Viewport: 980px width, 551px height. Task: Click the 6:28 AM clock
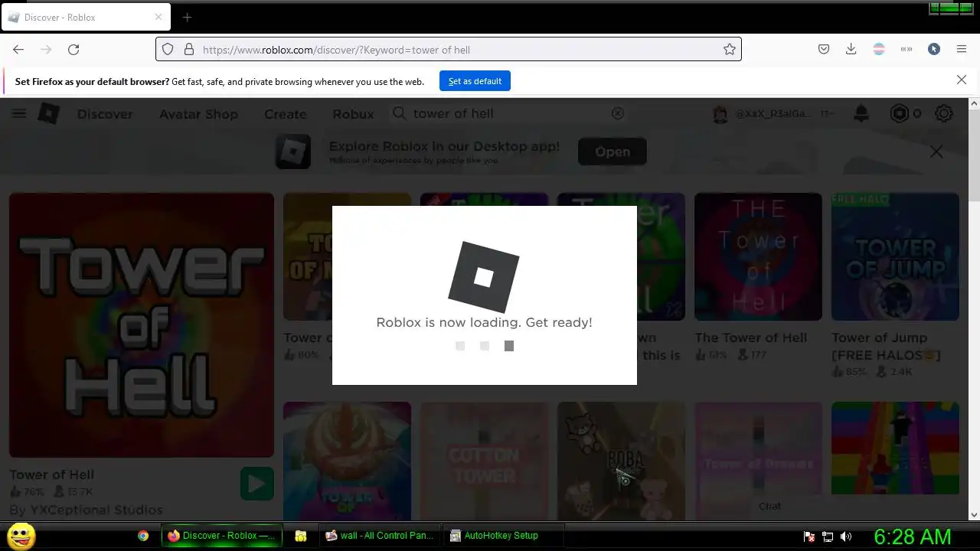click(913, 536)
